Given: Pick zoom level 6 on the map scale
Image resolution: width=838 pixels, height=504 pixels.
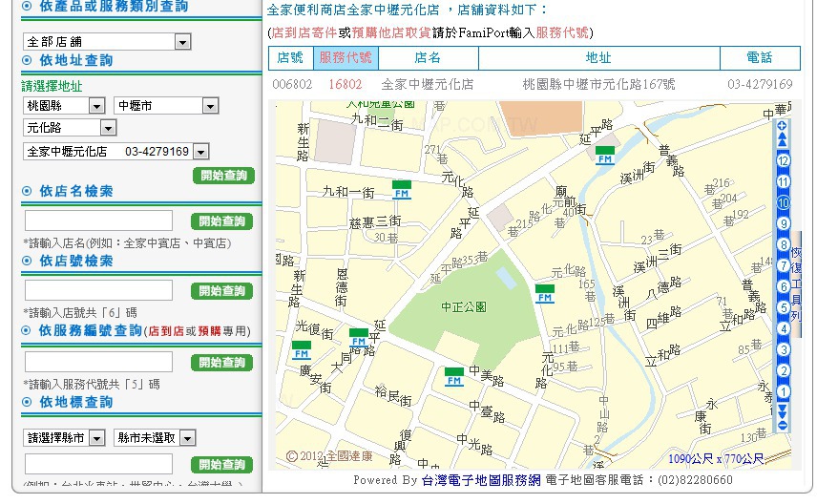Looking at the screenshot, I should pos(783,286).
